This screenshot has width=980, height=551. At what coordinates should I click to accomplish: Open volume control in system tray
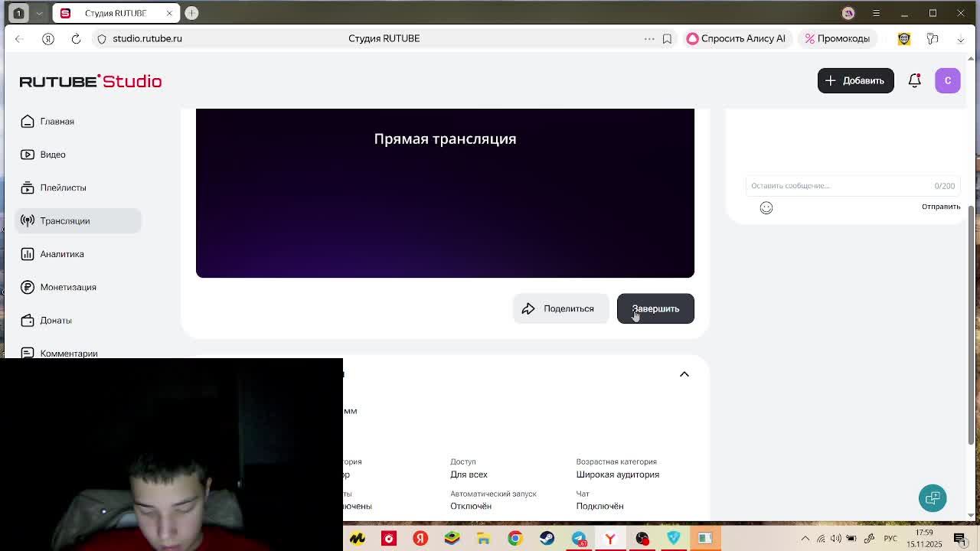(x=836, y=539)
